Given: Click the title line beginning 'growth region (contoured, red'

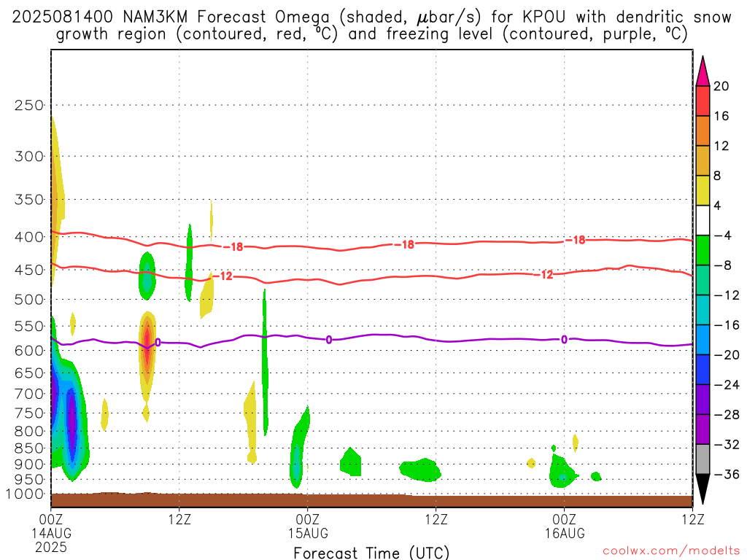Looking at the screenshot, I should [x=372, y=34].
